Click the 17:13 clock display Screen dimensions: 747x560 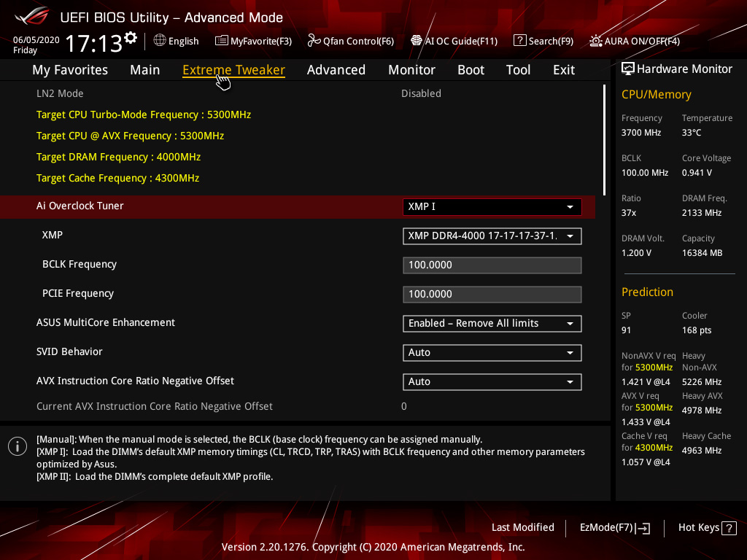[94, 43]
